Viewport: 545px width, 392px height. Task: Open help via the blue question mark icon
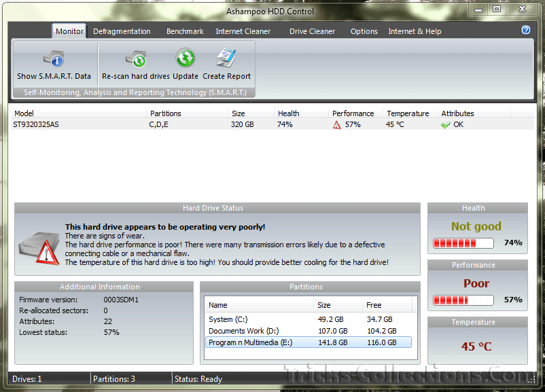click(525, 31)
